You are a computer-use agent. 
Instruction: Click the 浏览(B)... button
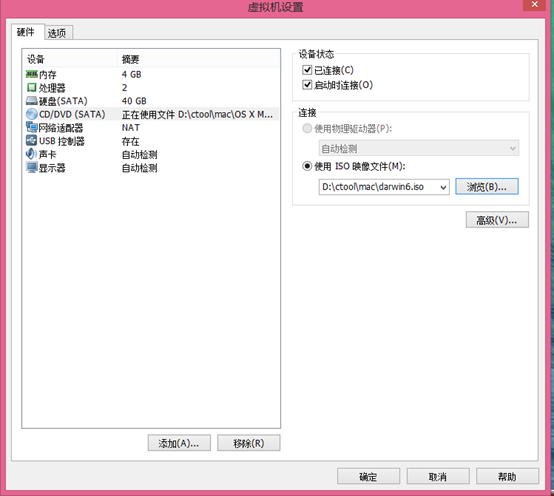pyautogui.click(x=487, y=187)
